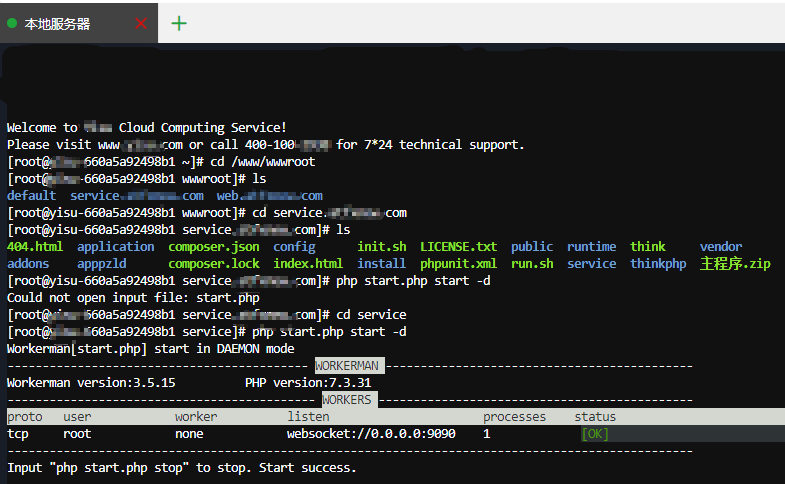Click the 'default' directory name
The image size is (785, 484).
pyautogui.click(x=32, y=196)
